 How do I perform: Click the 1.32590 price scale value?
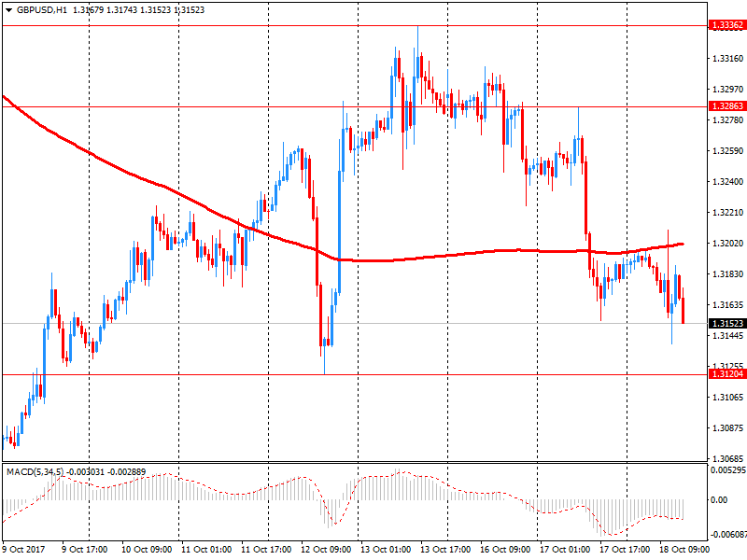(728, 151)
